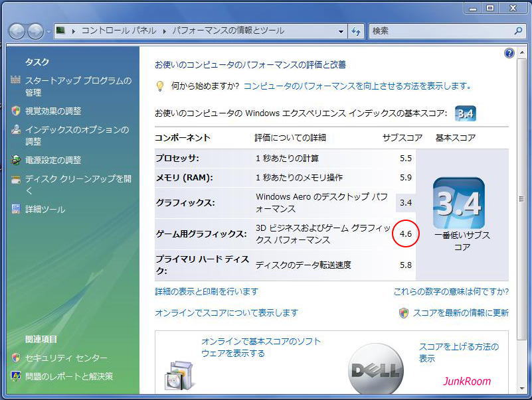This screenshot has height=400, width=532.
Task: Click the Forward navigation arrow button
Action: (35, 32)
